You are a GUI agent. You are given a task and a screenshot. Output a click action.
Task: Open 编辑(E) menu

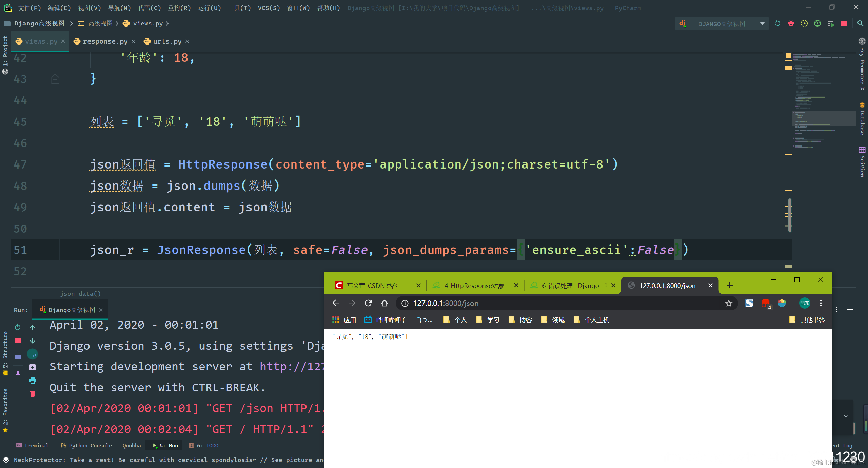[x=59, y=8]
